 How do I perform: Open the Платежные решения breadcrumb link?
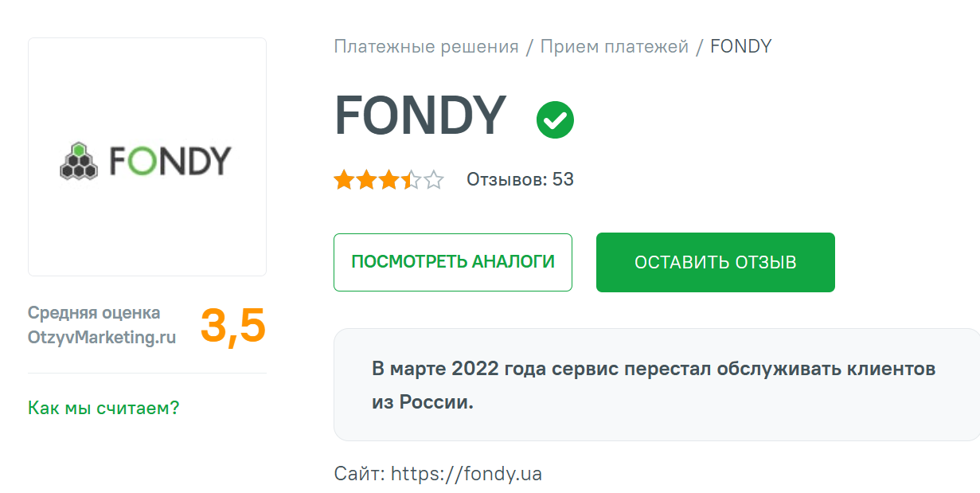(424, 46)
